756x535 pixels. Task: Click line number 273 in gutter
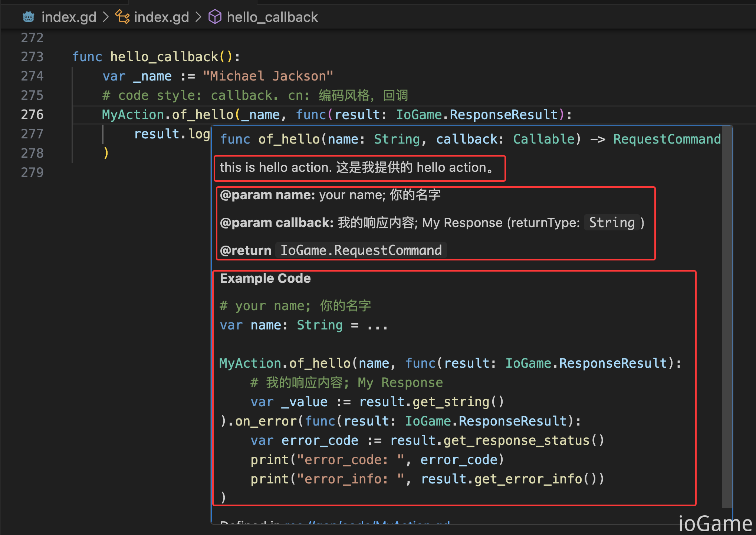[x=32, y=57]
